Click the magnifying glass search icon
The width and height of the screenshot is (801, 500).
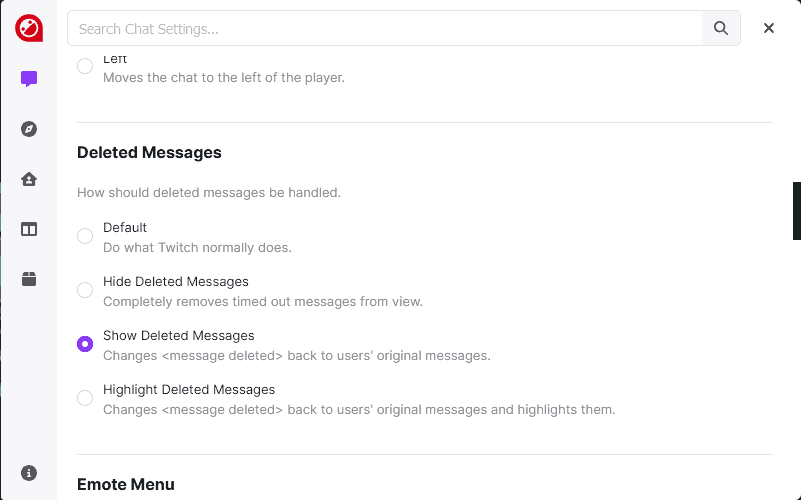(721, 29)
